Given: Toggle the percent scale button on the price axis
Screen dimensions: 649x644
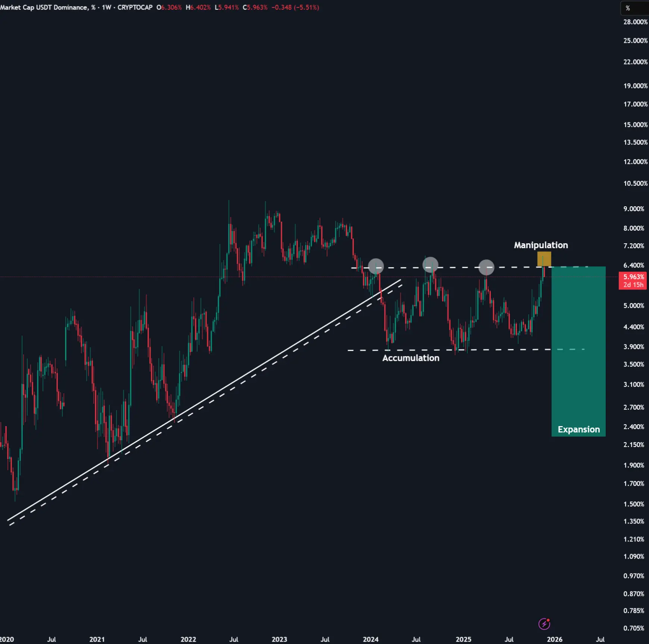Looking at the screenshot, I should click(634, 8).
